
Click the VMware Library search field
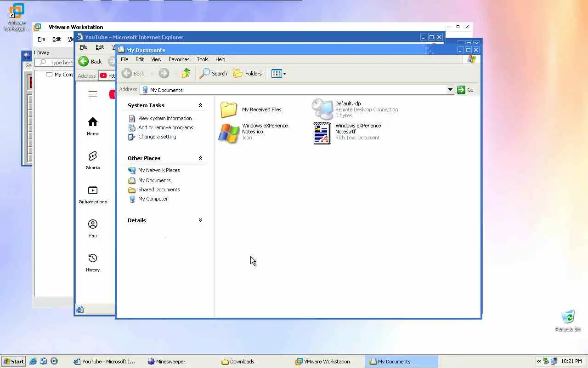(x=55, y=63)
